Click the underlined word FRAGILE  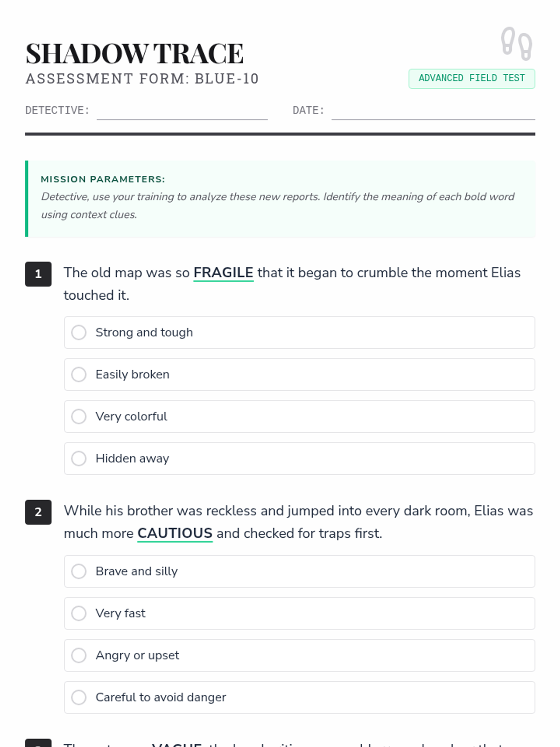click(223, 273)
